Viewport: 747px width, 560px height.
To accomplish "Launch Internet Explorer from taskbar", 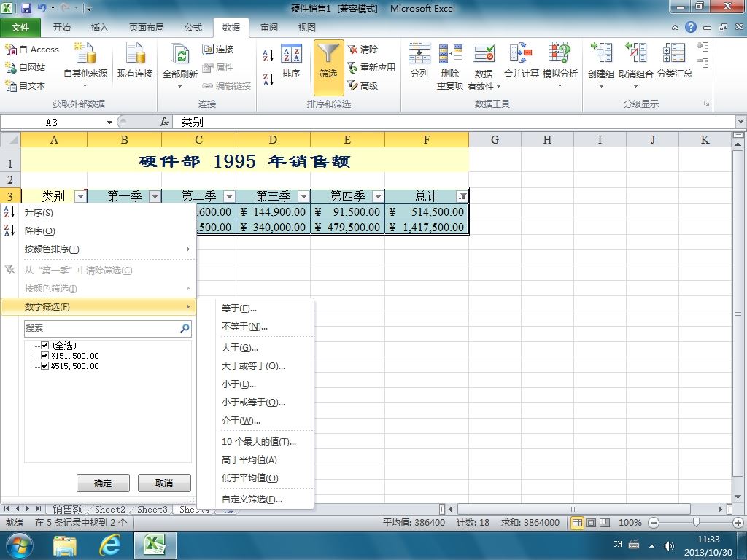I will [x=109, y=545].
